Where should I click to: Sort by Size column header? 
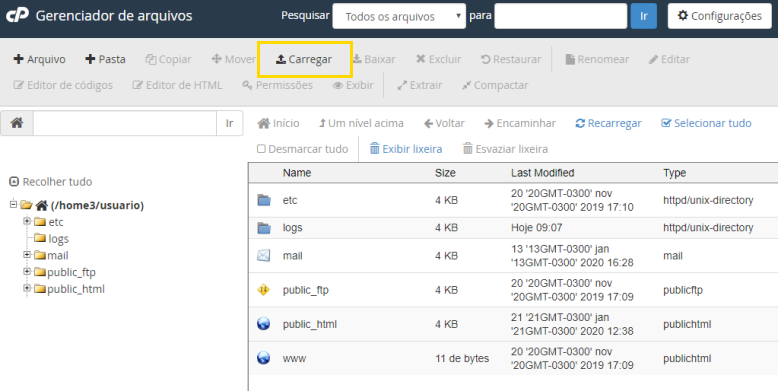[445, 173]
